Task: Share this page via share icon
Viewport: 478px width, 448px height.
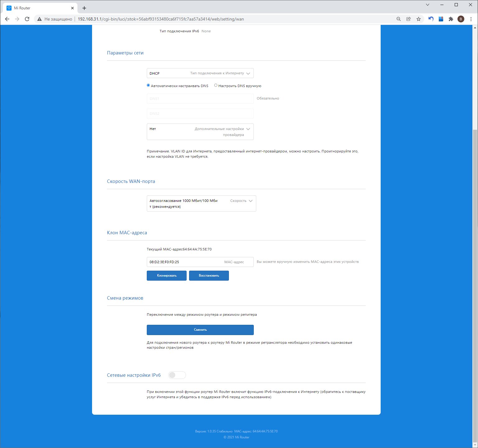Action: point(409,19)
